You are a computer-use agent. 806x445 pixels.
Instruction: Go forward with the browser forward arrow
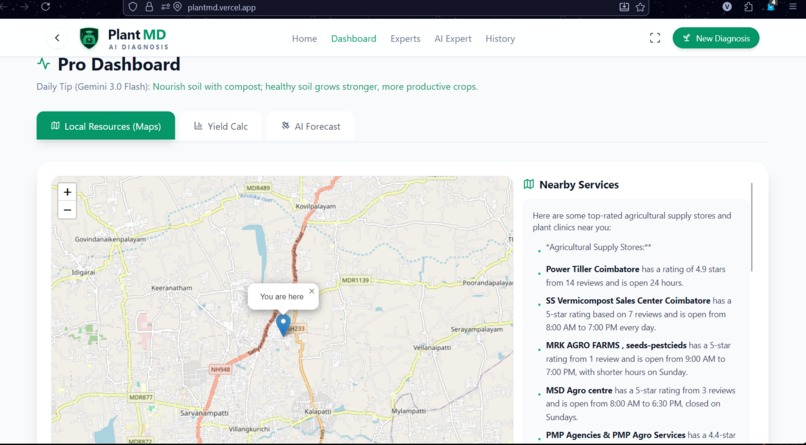(x=24, y=7)
